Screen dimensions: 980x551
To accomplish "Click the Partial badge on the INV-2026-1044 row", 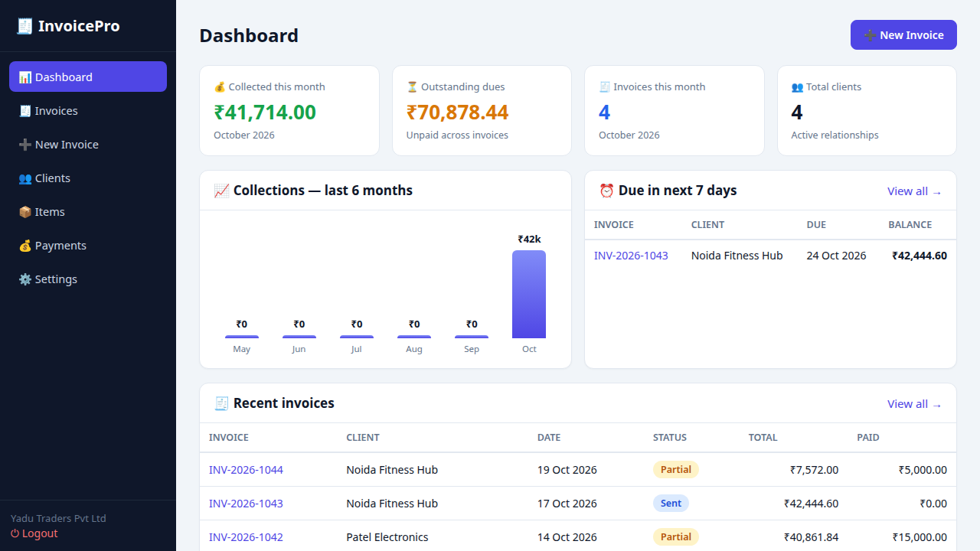I will [675, 470].
